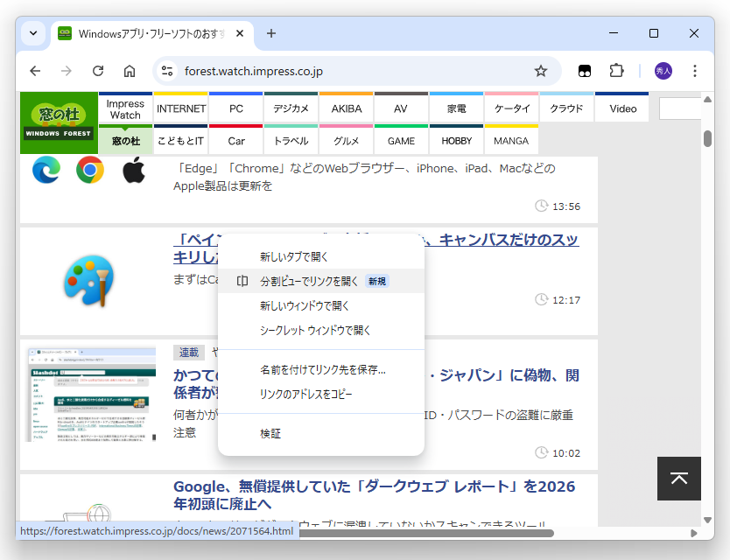Open the browser home page
This screenshot has height=560, width=730.
[130, 71]
